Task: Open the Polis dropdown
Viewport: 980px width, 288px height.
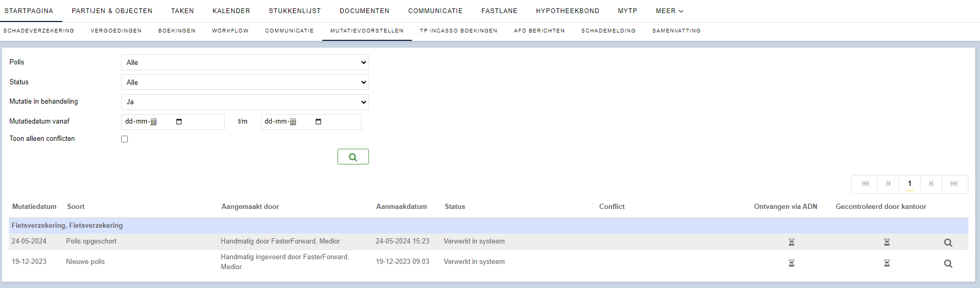Action: tap(245, 62)
